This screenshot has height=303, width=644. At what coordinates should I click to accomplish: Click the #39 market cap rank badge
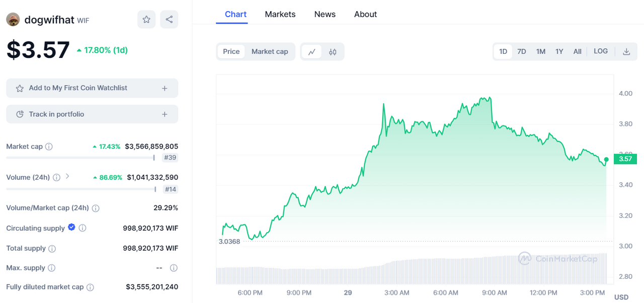click(170, 158)
